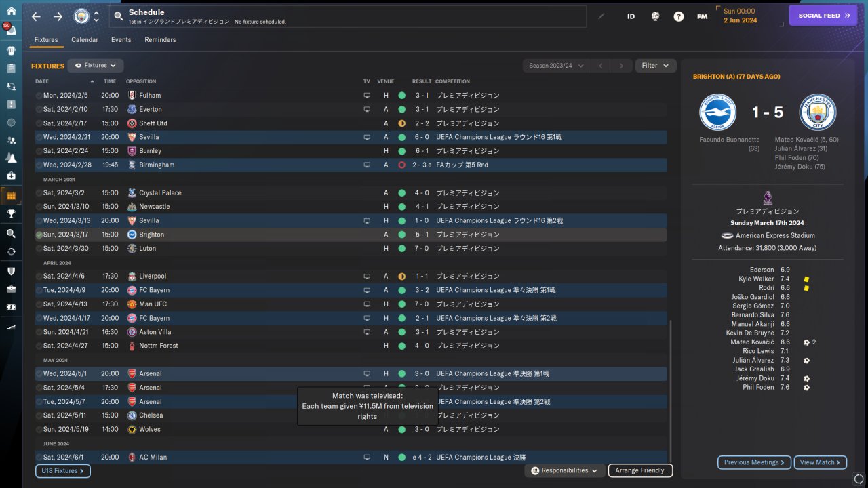Open Kevin De Bruyne in the ratings list

[x=750, y=333]
